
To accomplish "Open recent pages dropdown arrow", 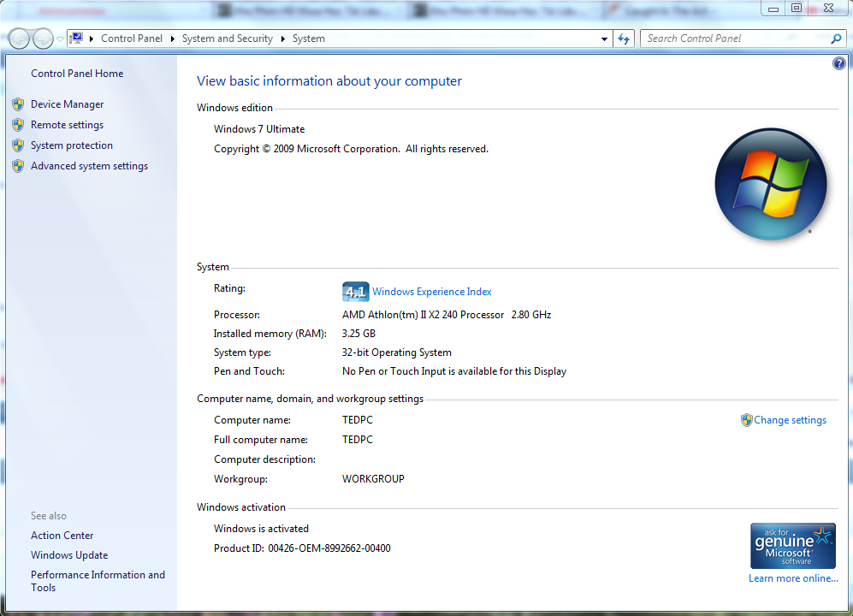I will (x=60, y=38).
